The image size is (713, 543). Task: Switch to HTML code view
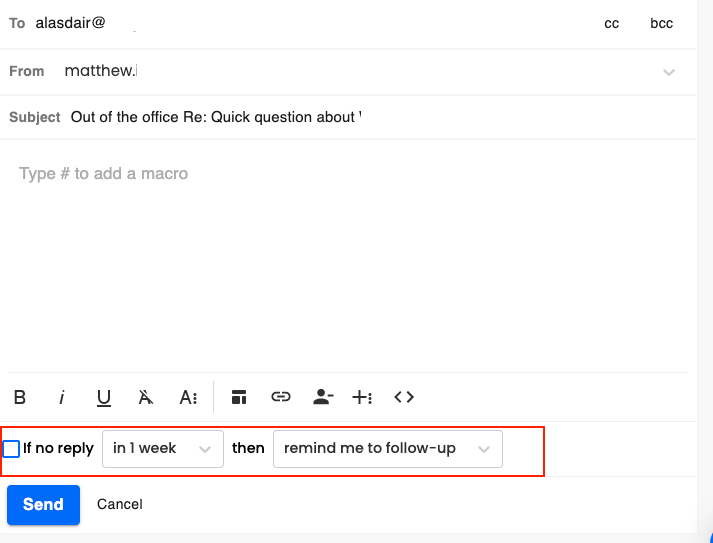coord(404,397)
